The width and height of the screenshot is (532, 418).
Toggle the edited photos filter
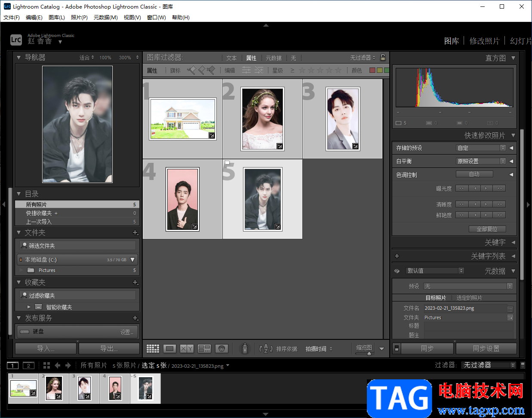pos(246,70)
